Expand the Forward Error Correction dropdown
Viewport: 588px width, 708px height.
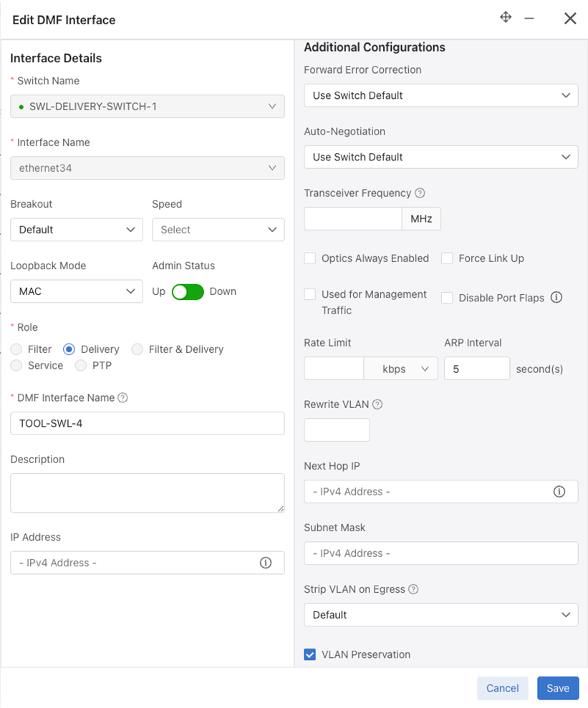coord(440,95)
